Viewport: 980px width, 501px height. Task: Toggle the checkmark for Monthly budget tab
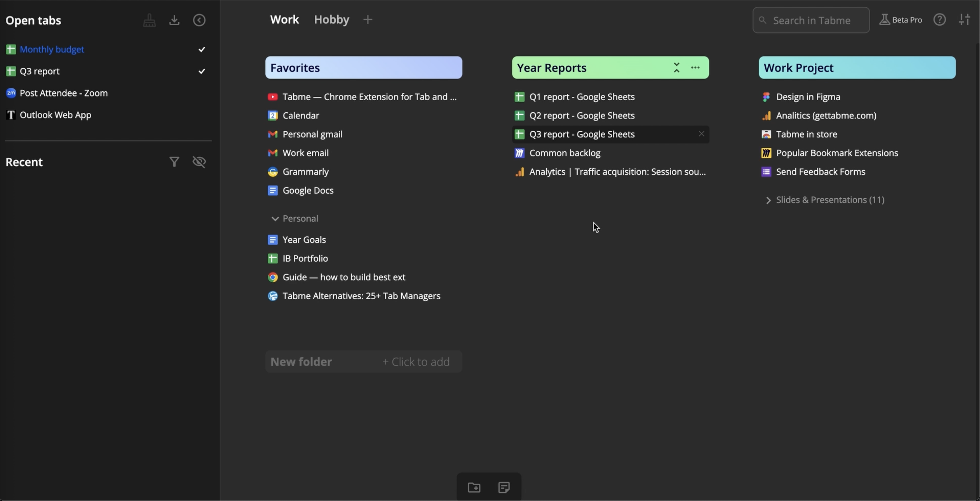tap(202, 49)
